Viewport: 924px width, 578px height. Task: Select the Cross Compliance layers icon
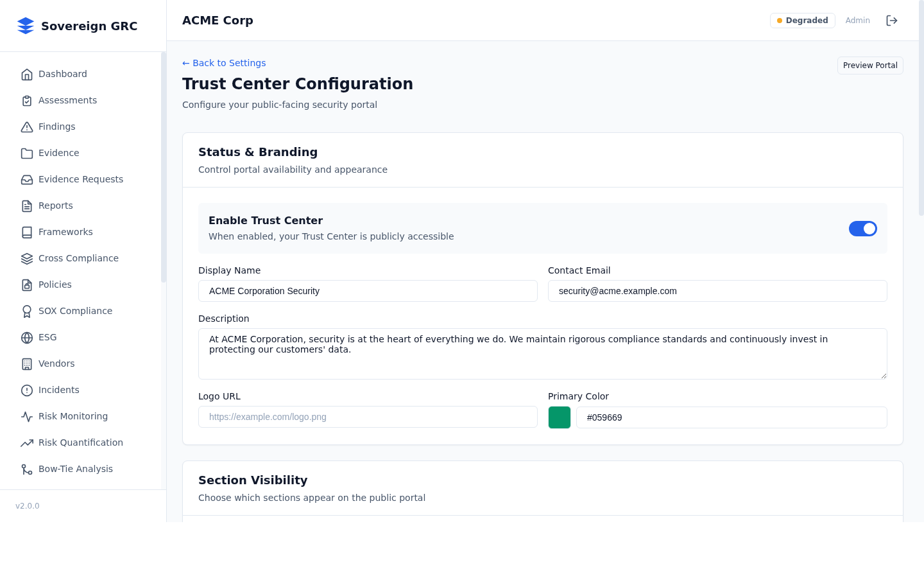(26, 258)
